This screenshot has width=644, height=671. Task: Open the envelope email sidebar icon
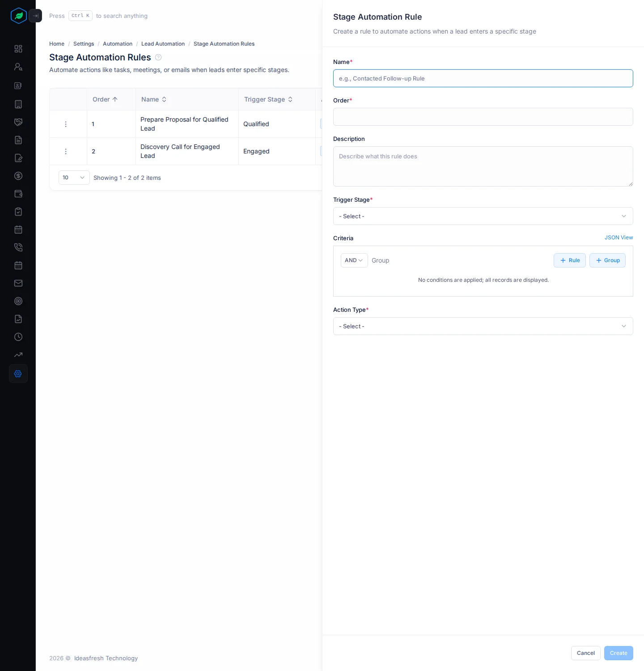18,283
